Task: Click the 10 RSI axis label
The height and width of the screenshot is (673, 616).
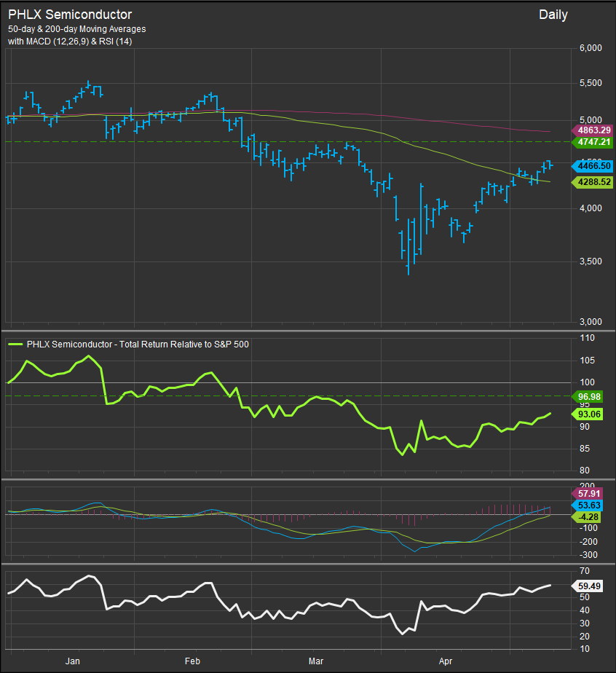Action: [585, 649]
